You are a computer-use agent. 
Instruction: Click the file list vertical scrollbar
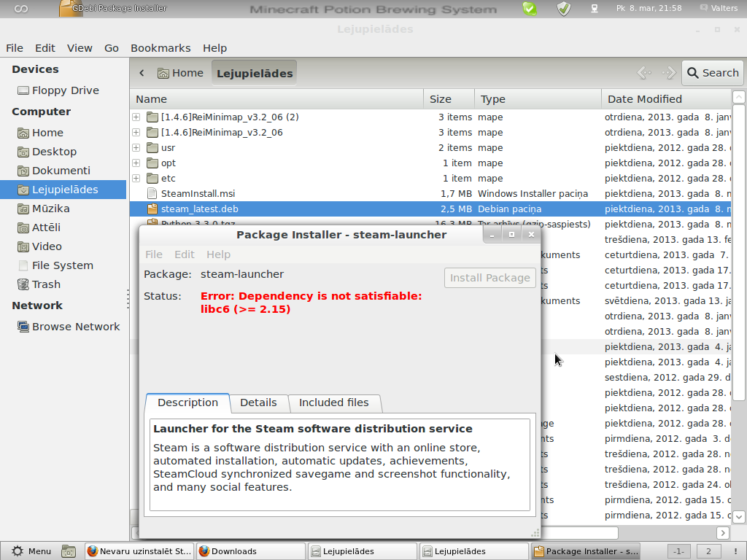click(x=738, y=252)
